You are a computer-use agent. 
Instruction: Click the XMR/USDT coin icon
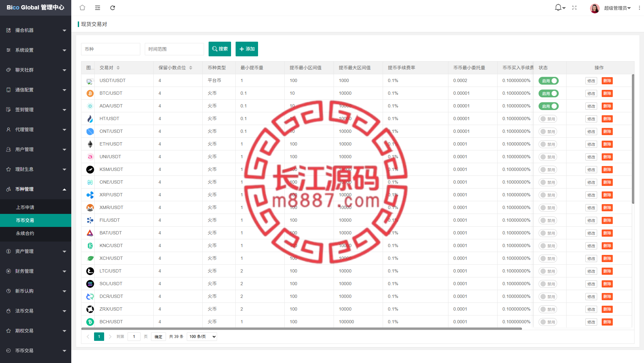pos(90,208)
